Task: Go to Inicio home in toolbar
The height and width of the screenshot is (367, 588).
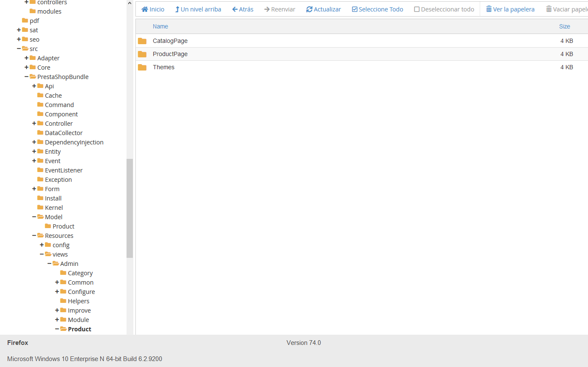Action: 153,9
